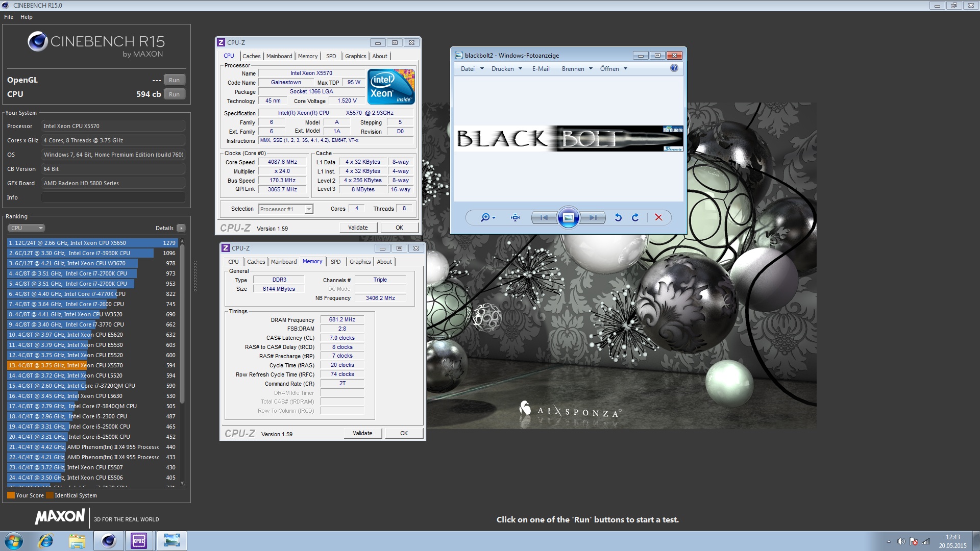Run the CPU benchmark test

coord(174,94)
